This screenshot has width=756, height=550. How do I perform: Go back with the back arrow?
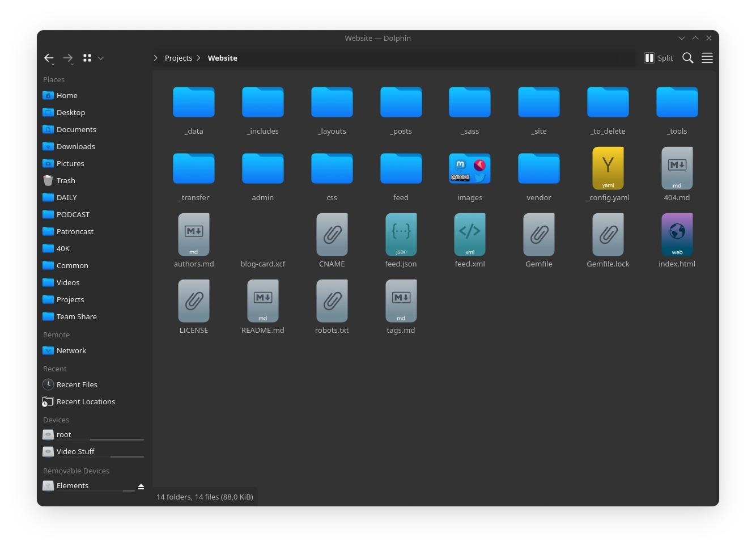(49, 58)
